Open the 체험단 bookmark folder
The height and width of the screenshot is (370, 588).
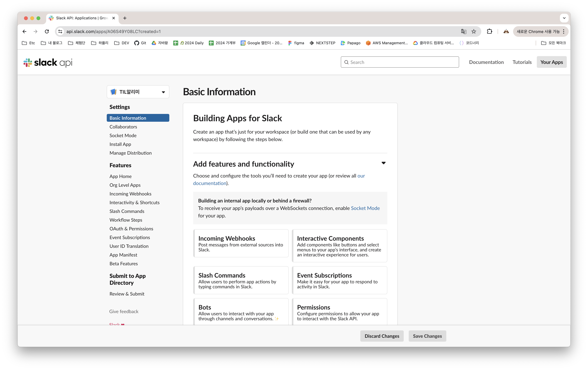pos(77,43)
